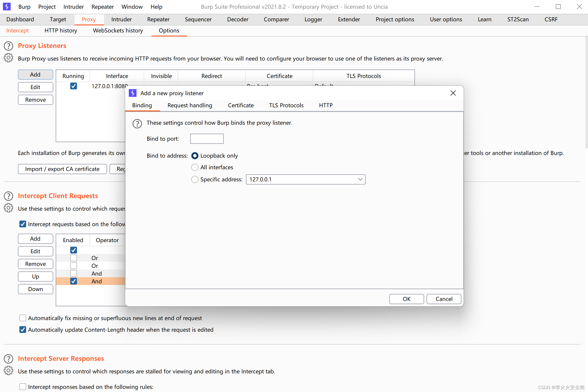This screenshot has width=588, height=392.
Task: Open the Intruder menu
Action: click(x=73, y=7)
